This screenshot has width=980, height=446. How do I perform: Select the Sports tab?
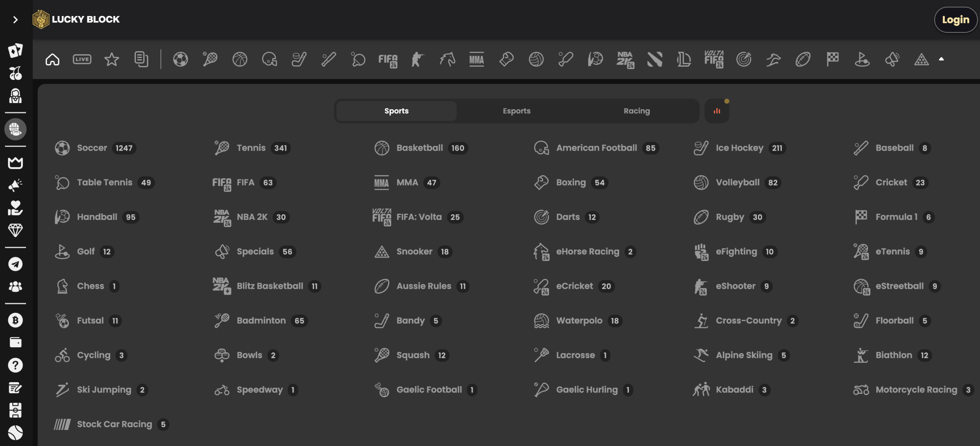tap(396, 111)
